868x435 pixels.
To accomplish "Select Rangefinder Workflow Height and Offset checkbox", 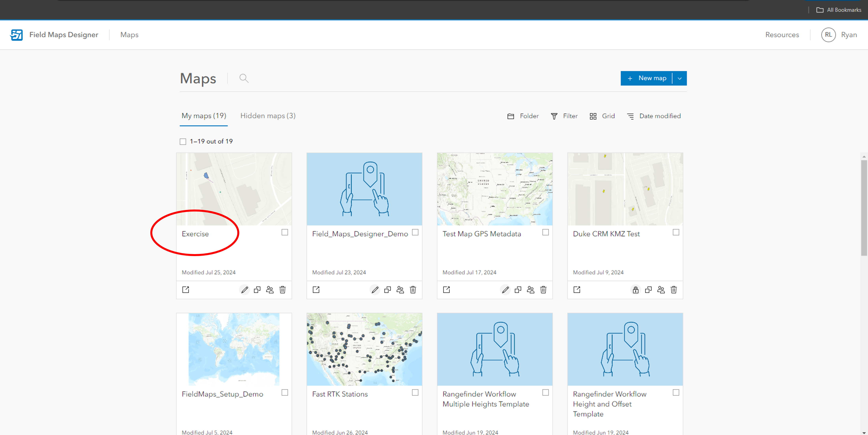I will [x=676, y=393].
